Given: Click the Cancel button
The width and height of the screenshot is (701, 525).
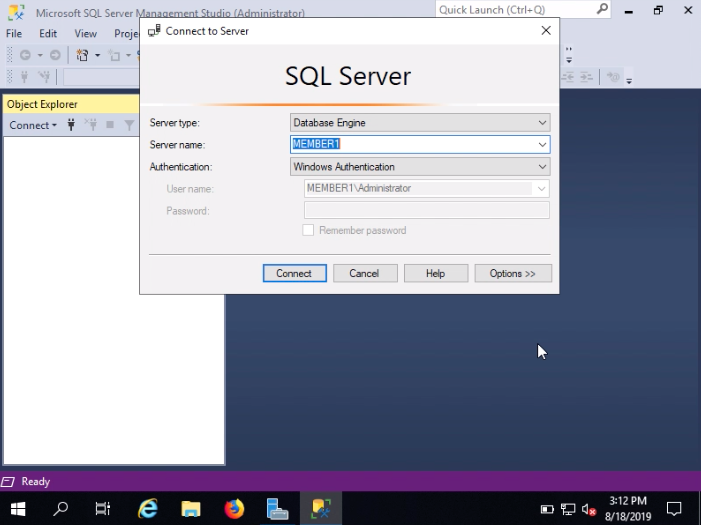Looking at the screenshot, I should click(x=365, y=273).
